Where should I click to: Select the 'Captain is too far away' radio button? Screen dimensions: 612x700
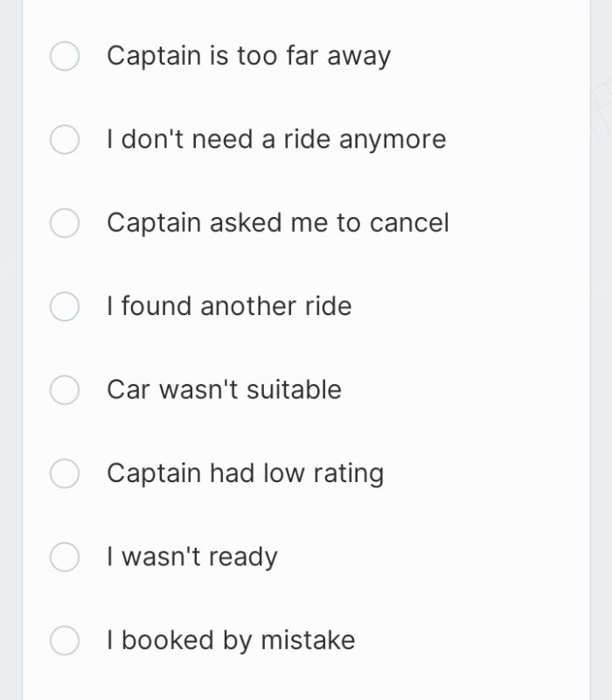pyautogui.click(x=65, y=56)
